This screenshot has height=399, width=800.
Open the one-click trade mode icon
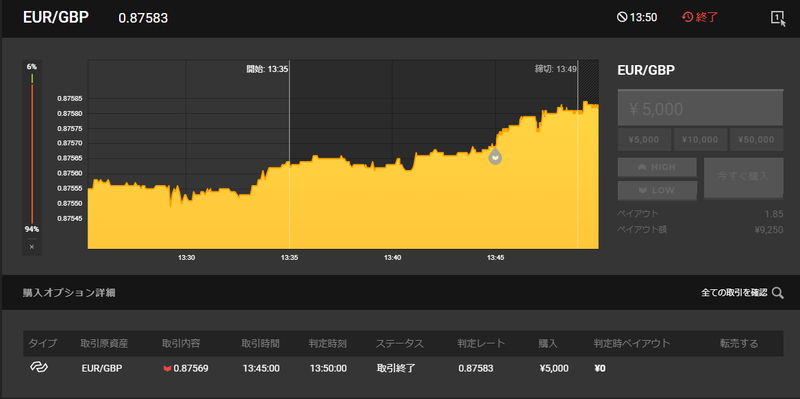[x=778, y=18]
